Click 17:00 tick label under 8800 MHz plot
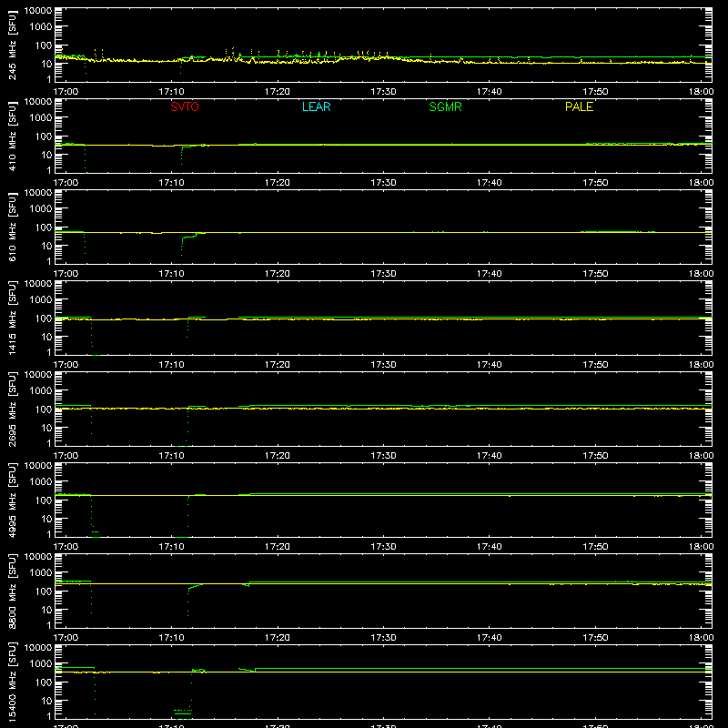728x728 pixels. click(66, 638)
